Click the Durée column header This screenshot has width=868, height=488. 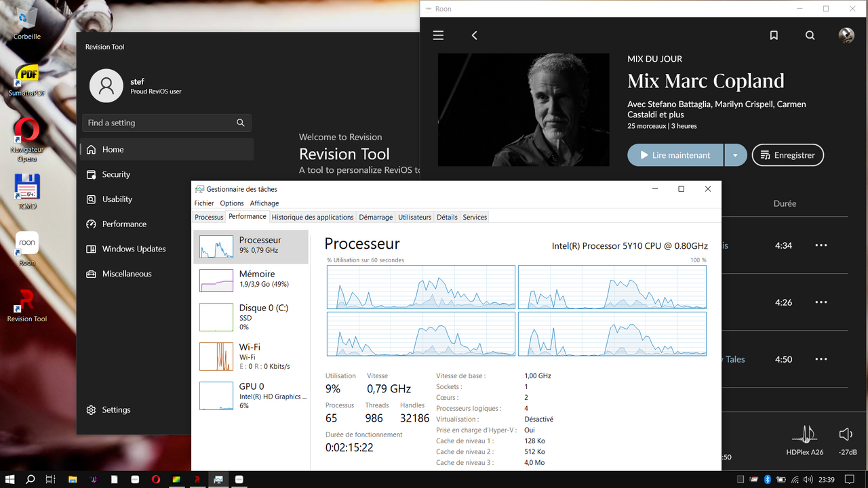tap(785, 203)
